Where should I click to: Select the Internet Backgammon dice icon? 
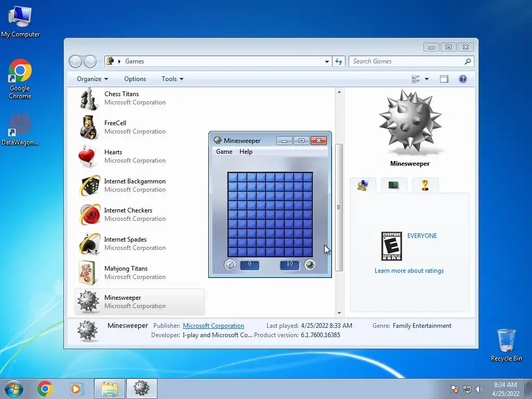coord(89,185)
